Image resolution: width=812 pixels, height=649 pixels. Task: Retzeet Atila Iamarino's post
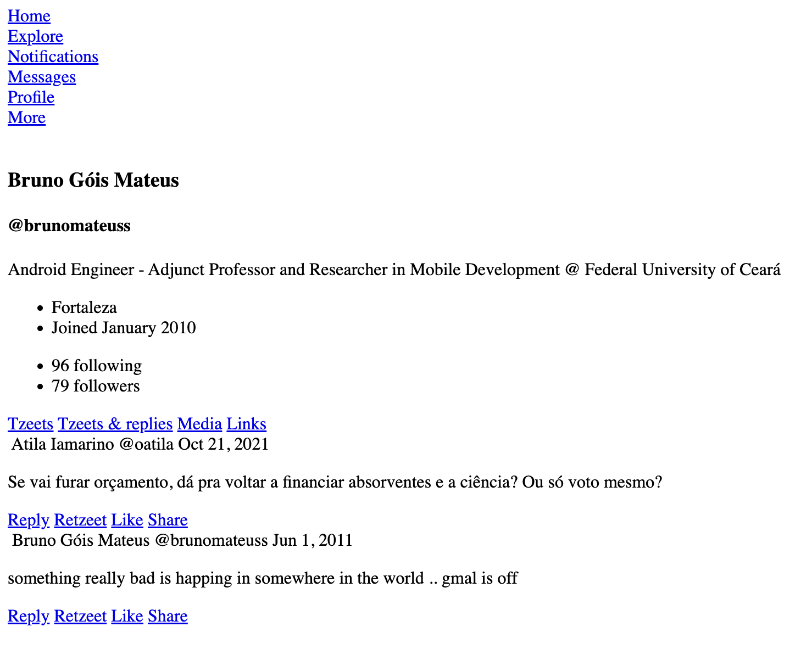80,520
